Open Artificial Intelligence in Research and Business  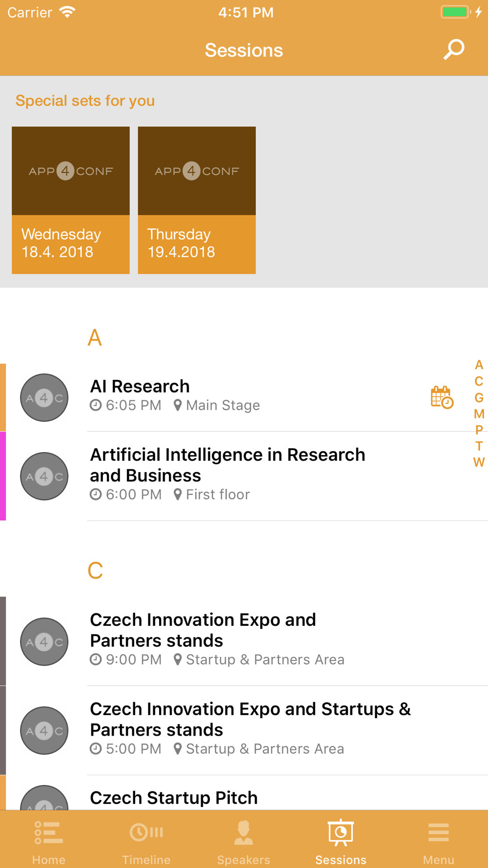coord(244,476)
